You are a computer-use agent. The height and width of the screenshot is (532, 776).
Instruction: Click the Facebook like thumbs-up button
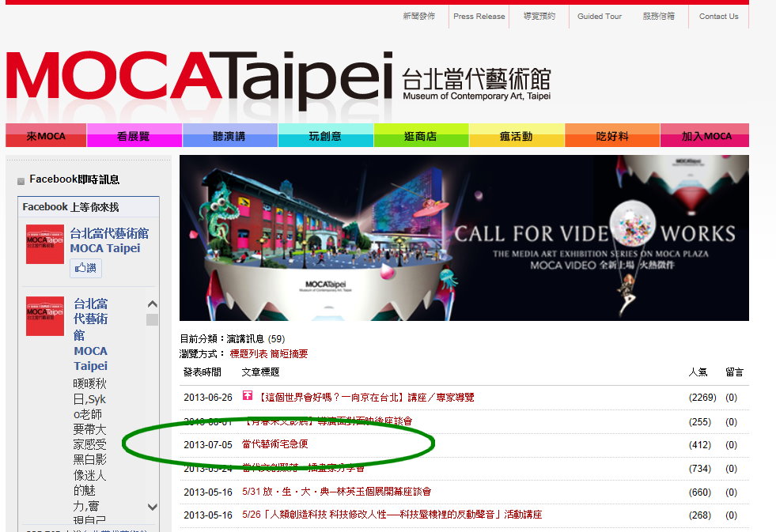point(85,268)
